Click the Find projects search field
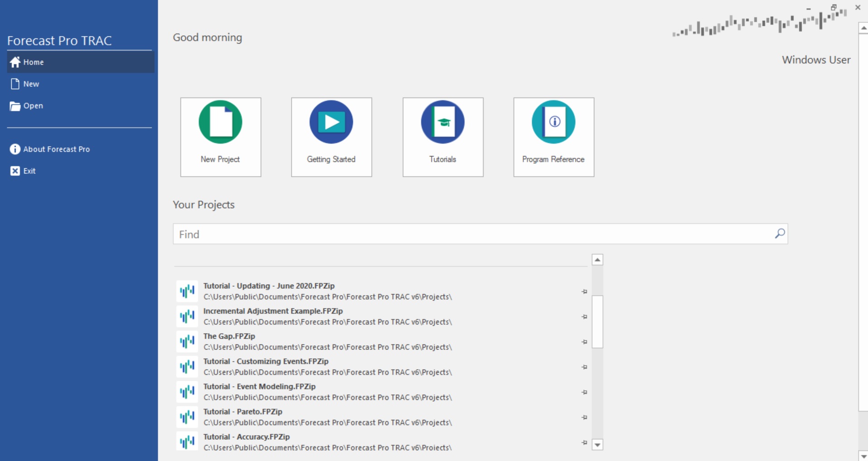The height and width of the screenshot is (461, 868). 480,234
